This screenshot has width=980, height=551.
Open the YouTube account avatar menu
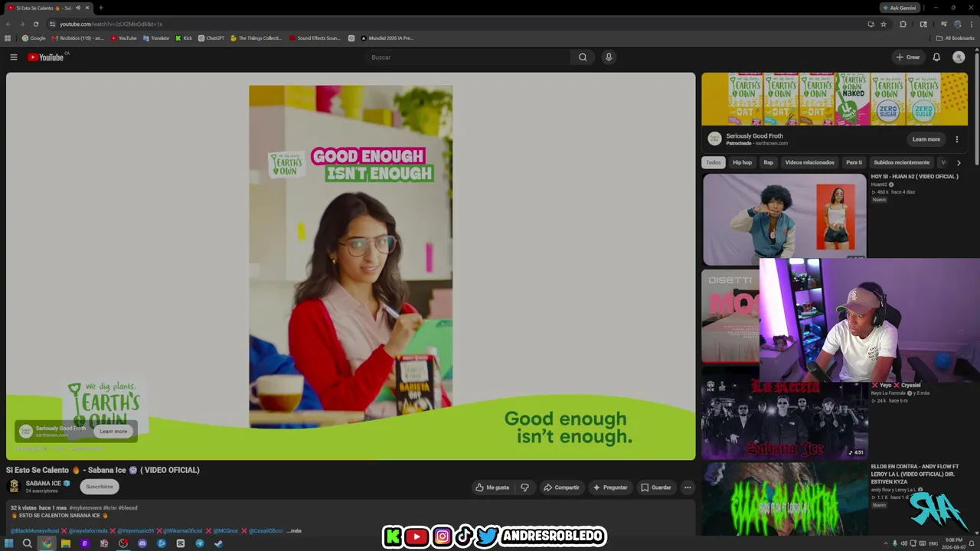click(x=959, y=57)
